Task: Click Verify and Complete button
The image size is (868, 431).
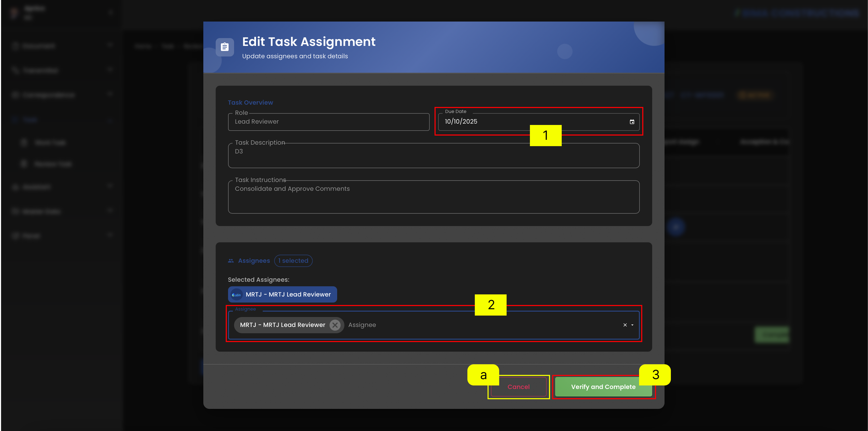Action: click(603, 387)
